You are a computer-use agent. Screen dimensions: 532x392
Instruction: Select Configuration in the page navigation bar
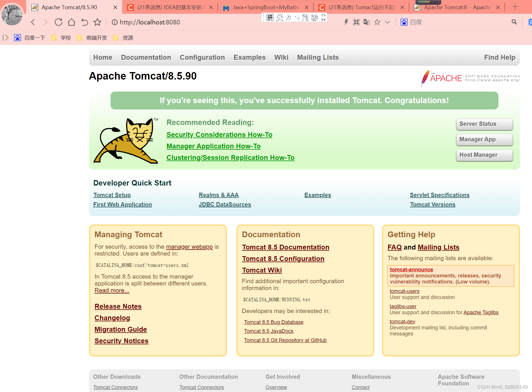pyautogui.click(x=202, y=57)
